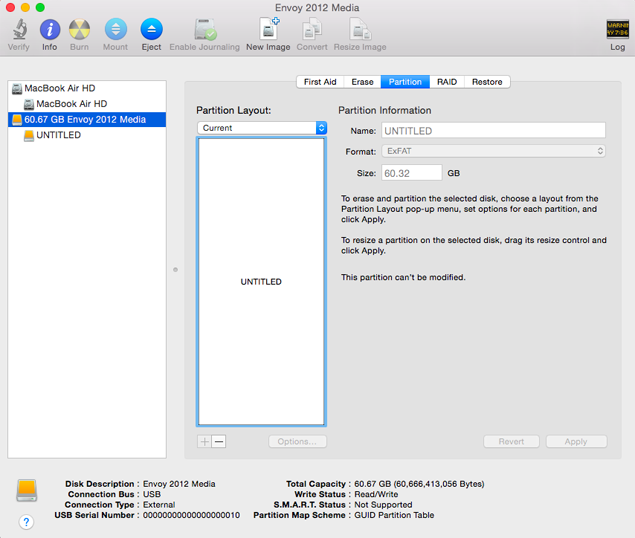Viewport: 635px width, 538px height.
Task: Create a New Image
Action: (268, 29)
